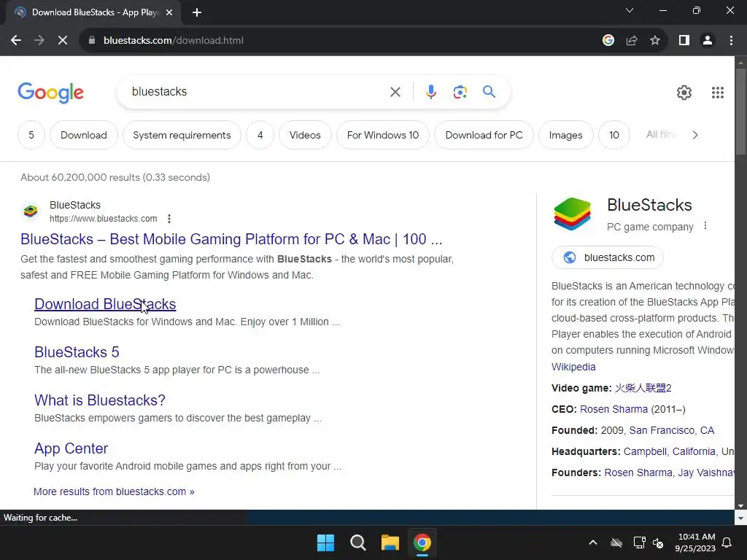Click the Chrome taskbar icon
Image resolution: width=747 pixels, height=560 pixels.
[x=422, y=542]
